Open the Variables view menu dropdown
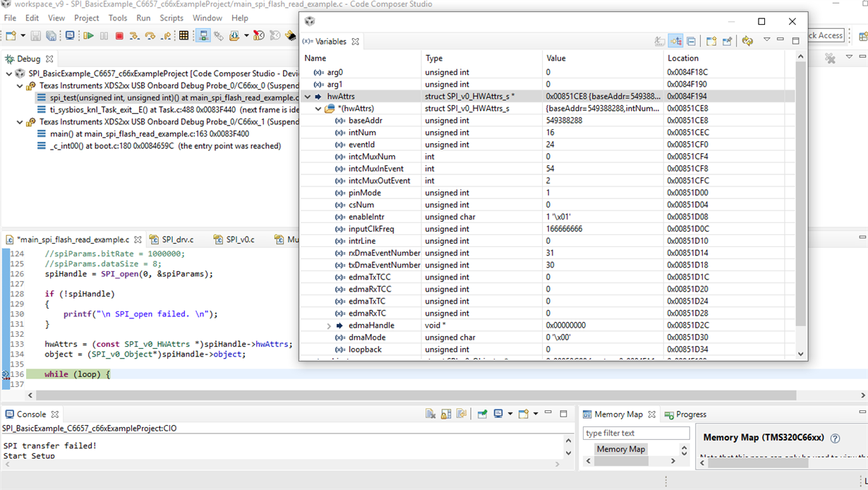868x490 pixels. click(x=766, y=40)
